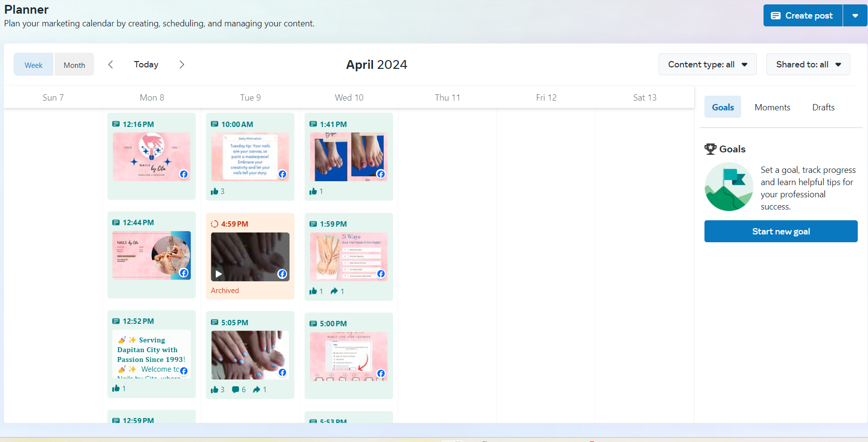
Task: Open the Create post dropdown arrow
Action: pyautogui.click(x=855, y=16)
